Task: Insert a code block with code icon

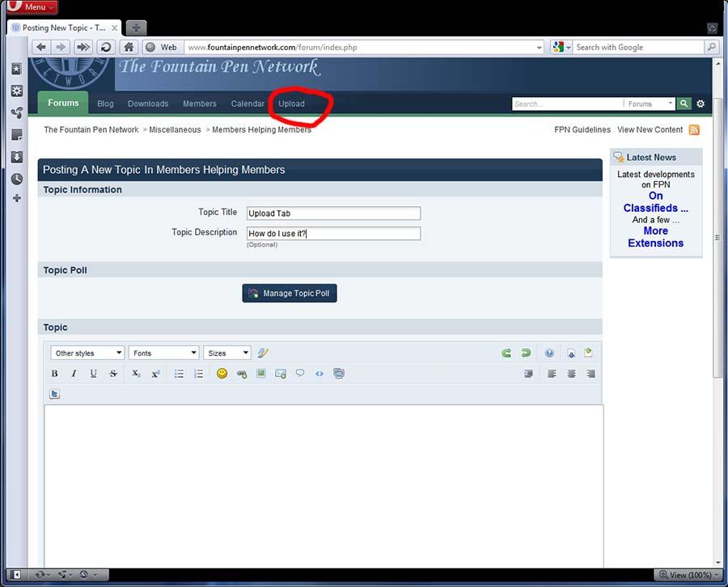Action: (x=320, y=374)
